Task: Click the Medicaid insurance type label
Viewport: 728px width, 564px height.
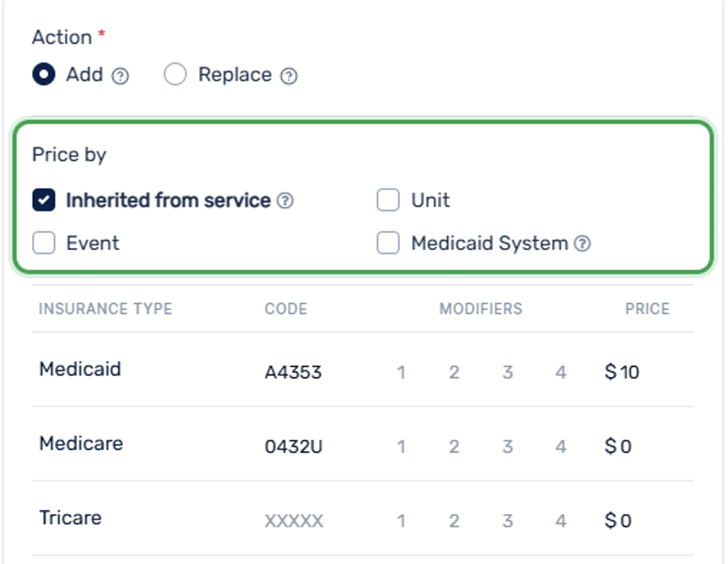Action: (x=80, y=369)
